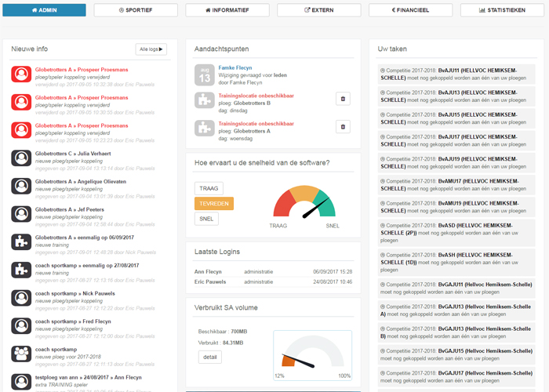Select Eric Pauwels login row
The width and height of the screenshot is (549, 392).
click(x=273, y=282)
